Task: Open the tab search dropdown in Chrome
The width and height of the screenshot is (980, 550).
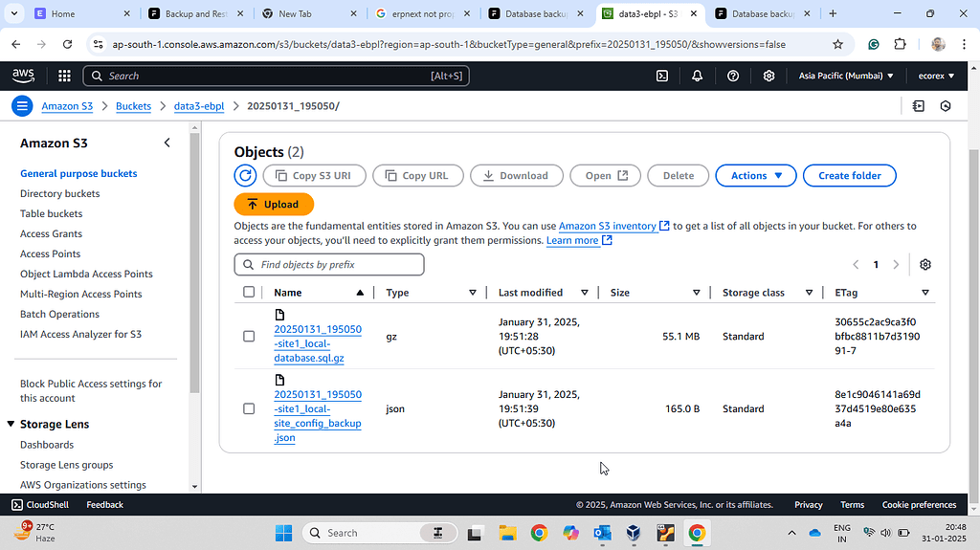Action: [13, 13]
